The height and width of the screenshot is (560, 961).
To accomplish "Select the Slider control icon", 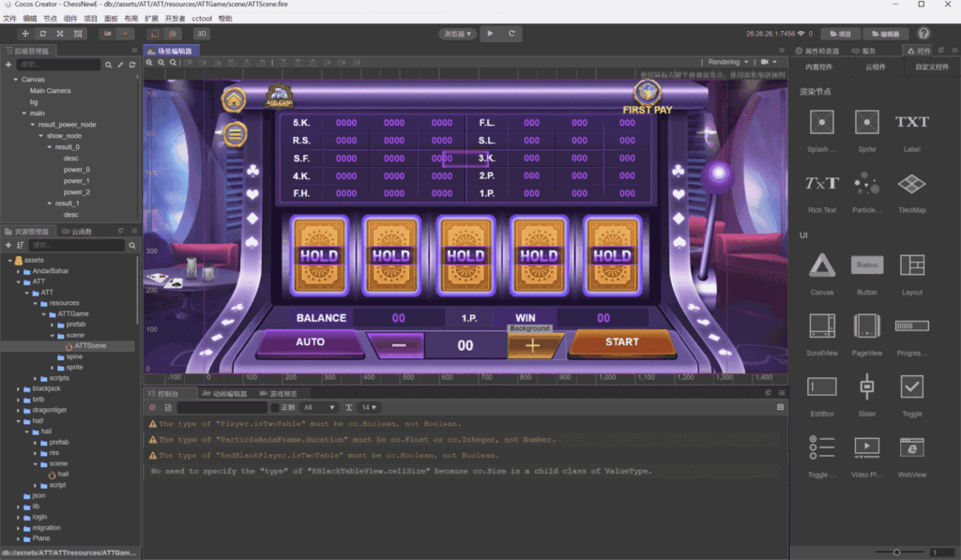I will click(x=865, y=386).
